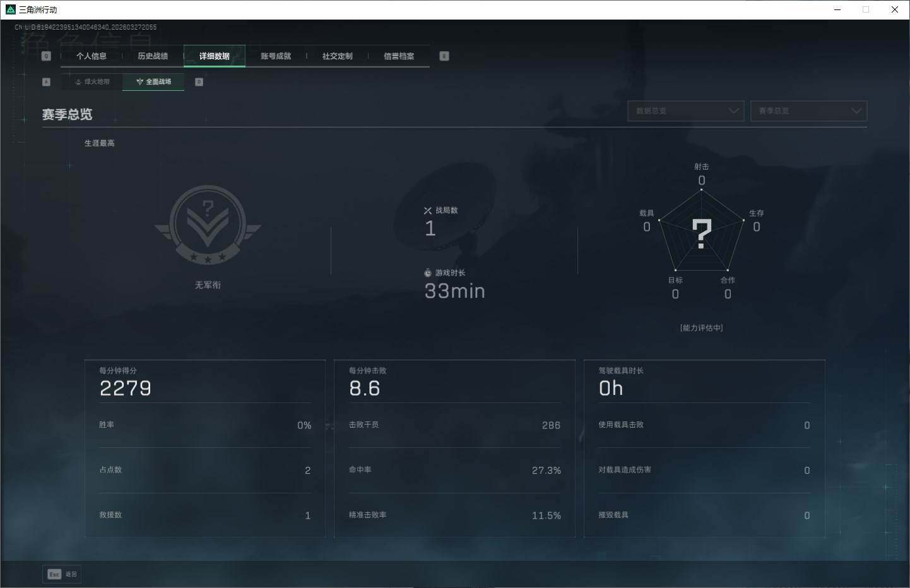Click the question mark in radar chart
910x588 pixels.
pyautogui.click(x=702, y=233)
